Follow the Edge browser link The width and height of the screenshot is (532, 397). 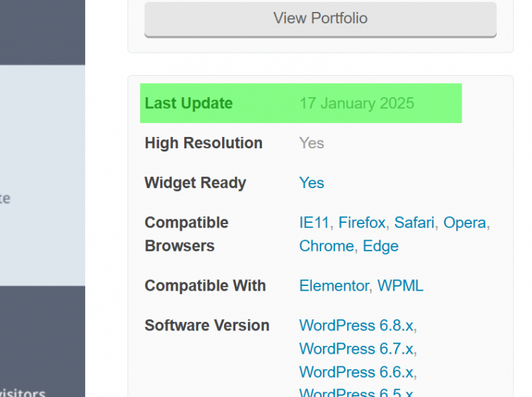(x=380, y=246)
